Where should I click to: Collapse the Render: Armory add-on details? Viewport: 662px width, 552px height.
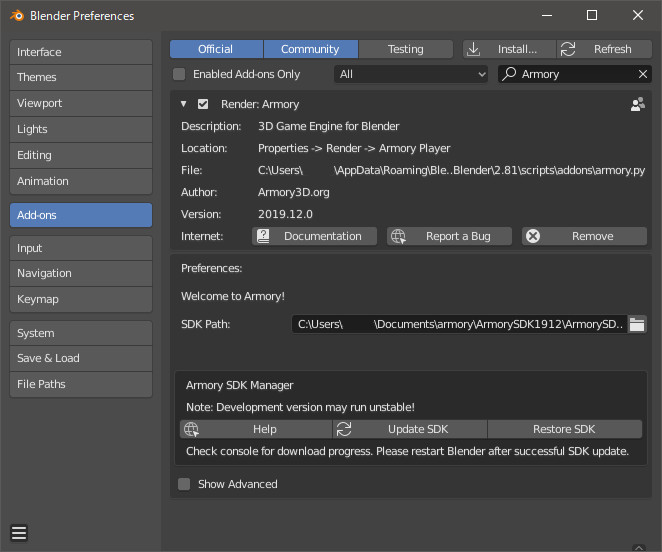coord(184,104)
